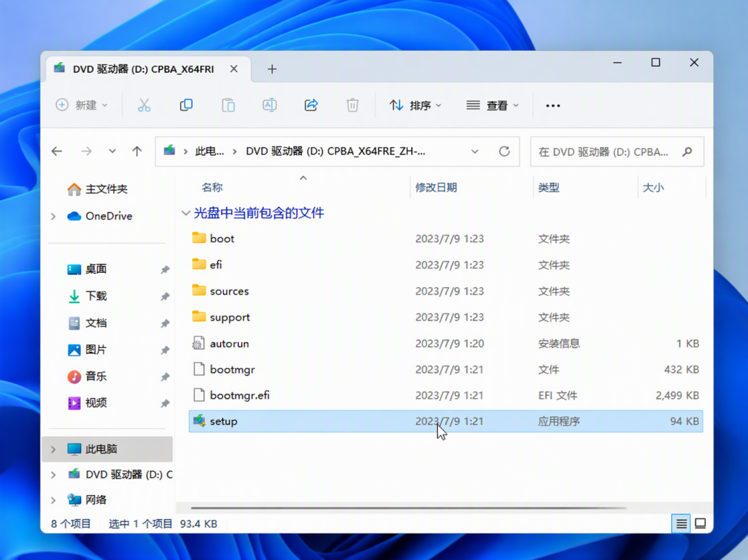The image size is (748, 560).
Task: Switch to large thumbnails view icon in status bar
Action: coord(700,524)
